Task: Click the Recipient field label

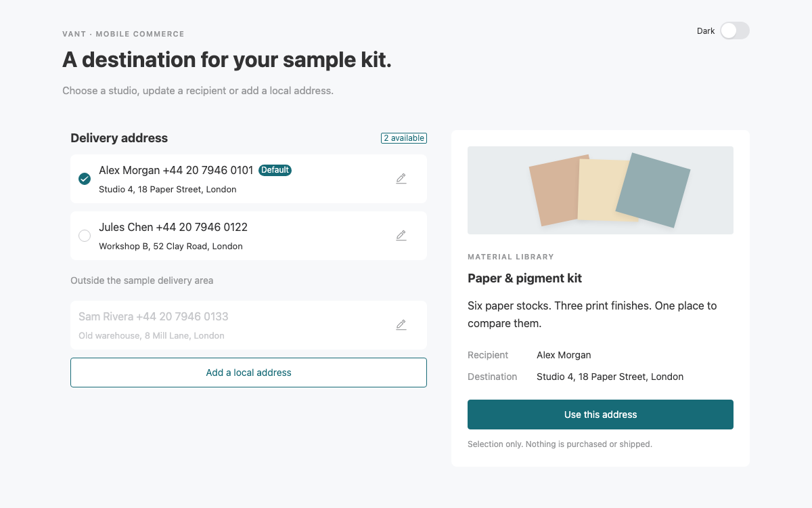Action: coord(488,355)
